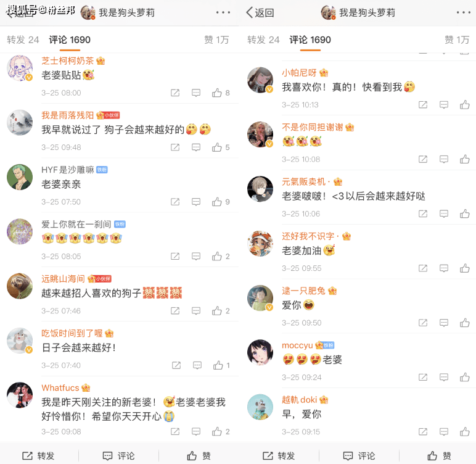Switch to 赞 1万 tab in right panel
This screenshot has width=476, height=464.
(x=457, y=40)
